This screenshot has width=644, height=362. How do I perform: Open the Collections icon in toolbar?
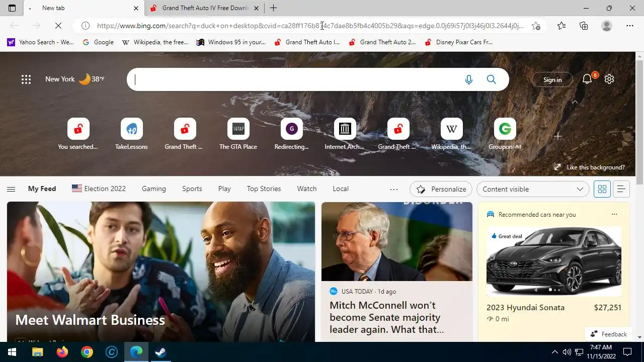[x=584, y=26]
